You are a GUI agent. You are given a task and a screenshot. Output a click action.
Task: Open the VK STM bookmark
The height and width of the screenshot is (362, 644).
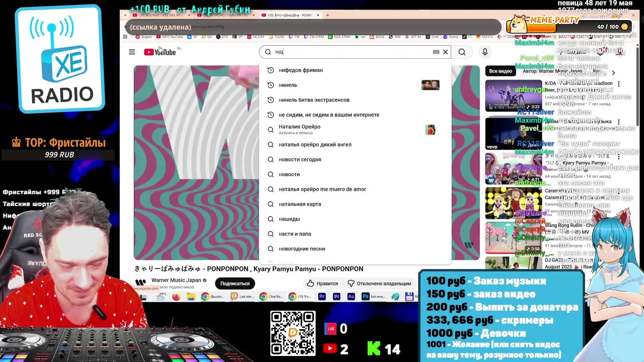click(255, 37)
